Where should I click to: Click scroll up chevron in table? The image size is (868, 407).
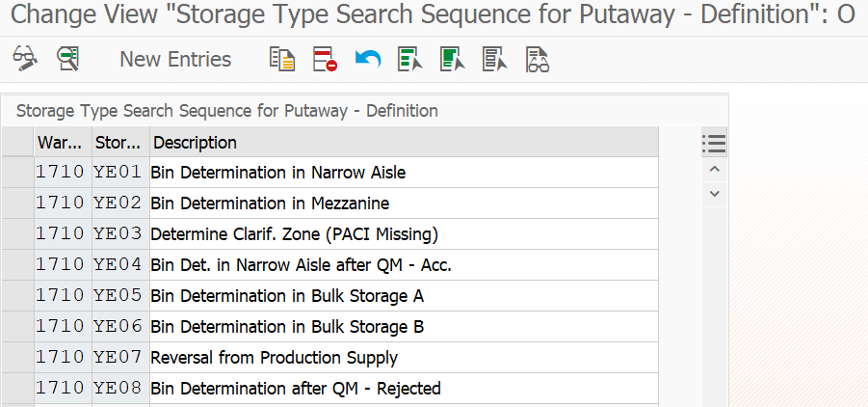pos(714,169)
